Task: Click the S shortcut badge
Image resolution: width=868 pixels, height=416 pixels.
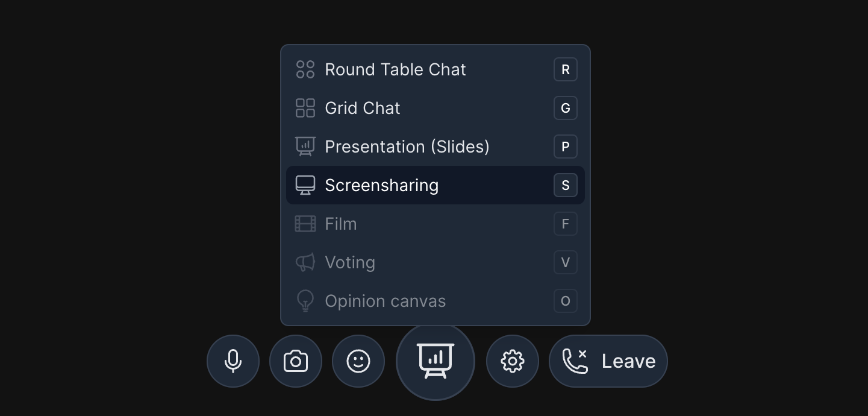Action: (x=565, y=185)
